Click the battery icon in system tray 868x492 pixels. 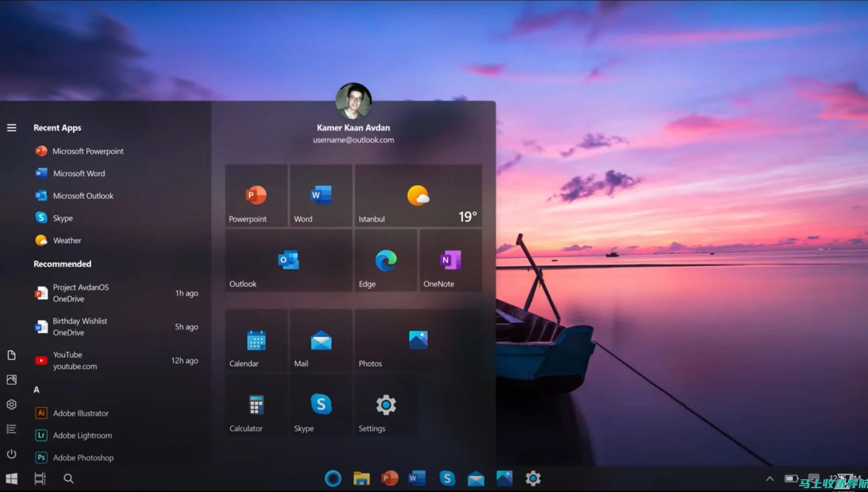[x=791, y=479]
